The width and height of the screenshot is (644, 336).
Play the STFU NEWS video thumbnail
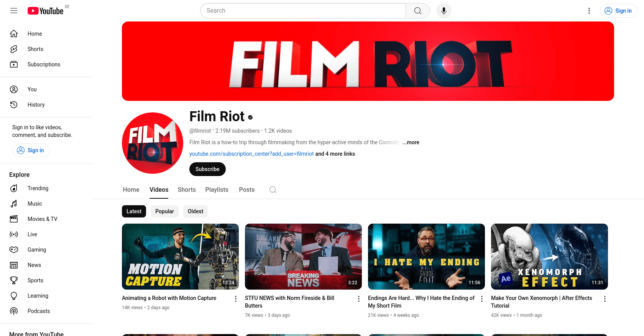click(303, 257)
